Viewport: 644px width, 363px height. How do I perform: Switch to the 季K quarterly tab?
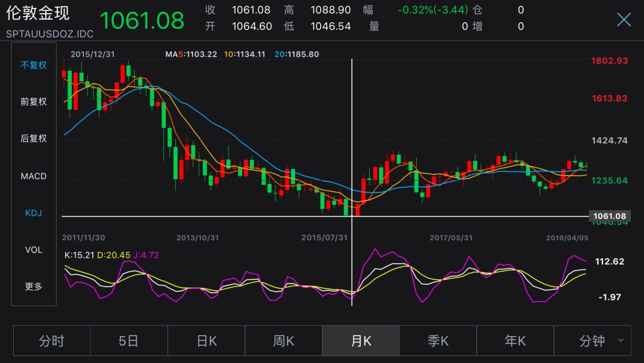[438, 341]
